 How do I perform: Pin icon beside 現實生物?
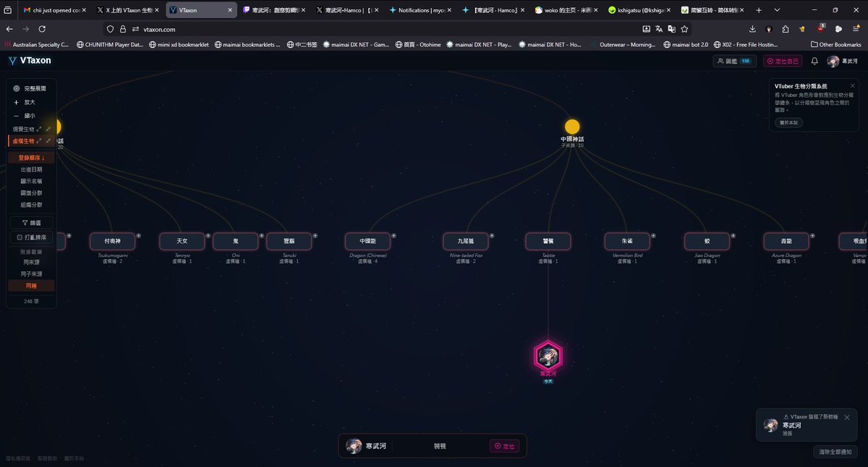48,129
